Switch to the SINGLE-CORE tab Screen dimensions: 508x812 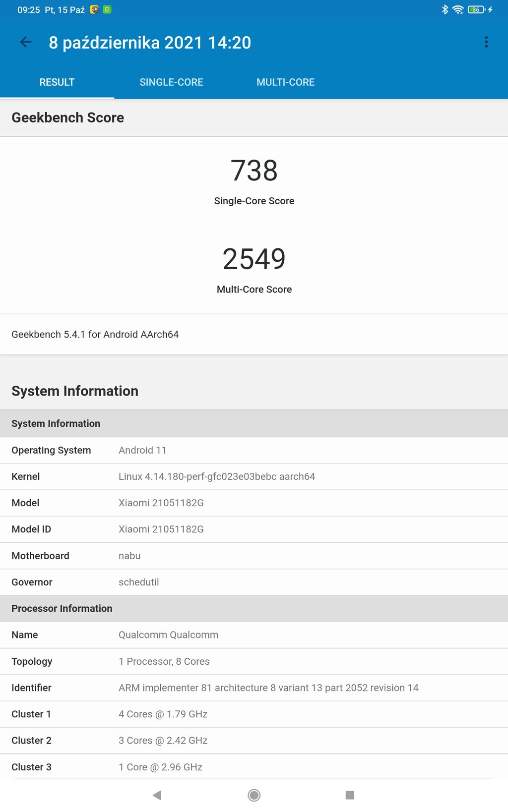coord(171,82)
